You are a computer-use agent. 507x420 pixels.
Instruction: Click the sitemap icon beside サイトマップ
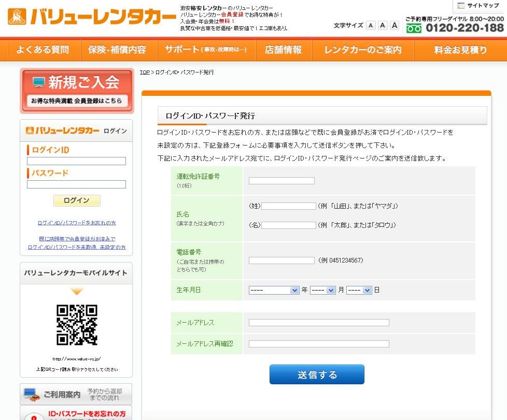(461, 6)
